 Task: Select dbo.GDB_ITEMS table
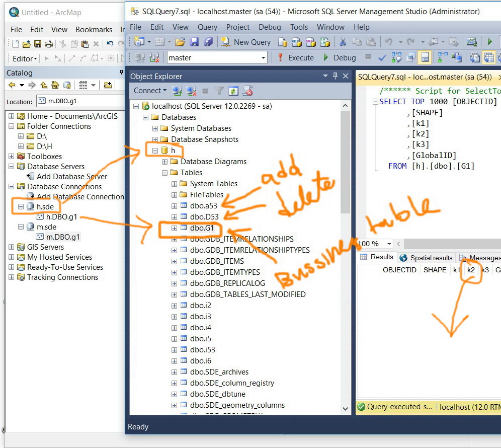click(x=217, y=261)
